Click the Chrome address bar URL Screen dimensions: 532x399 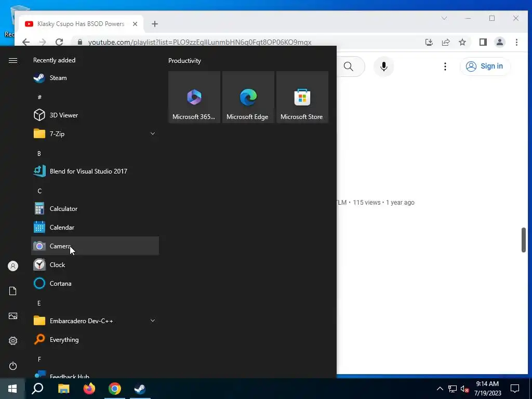click(199, 42)
